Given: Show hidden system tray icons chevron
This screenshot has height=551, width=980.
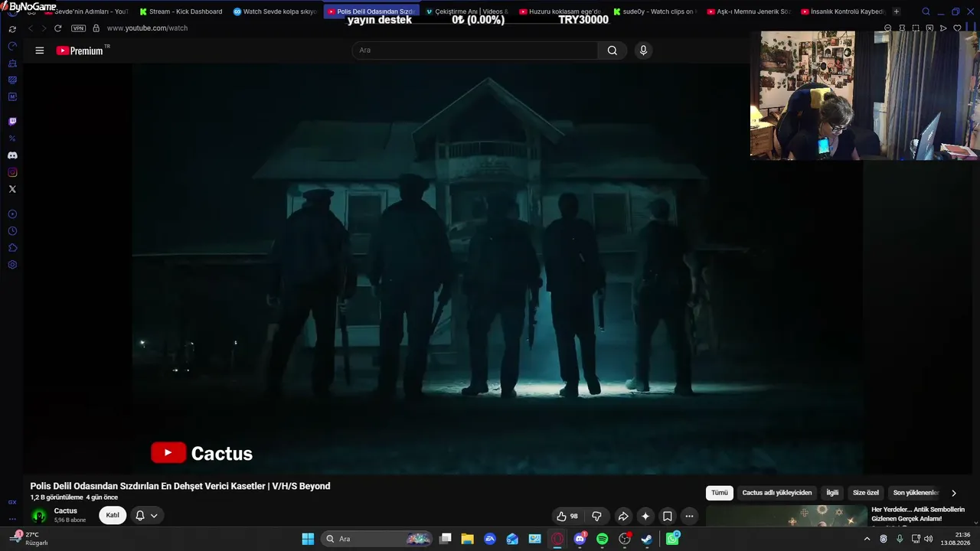Looking at the screenshot, I should click(x=867, y=539).
